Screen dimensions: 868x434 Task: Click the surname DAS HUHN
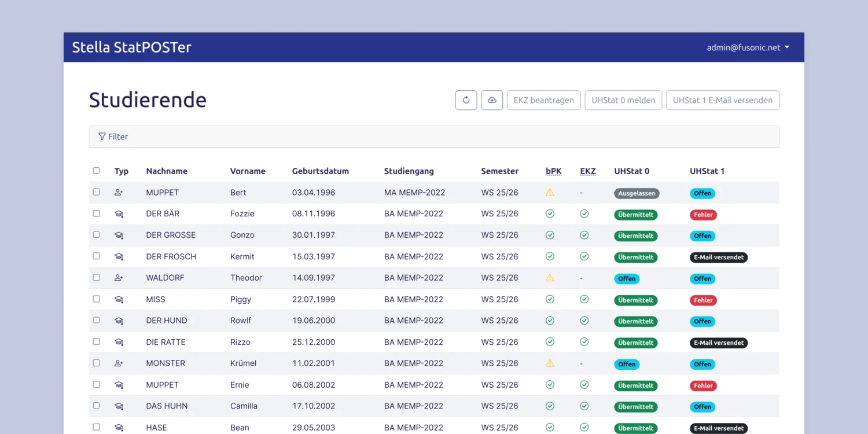point(167,406)
